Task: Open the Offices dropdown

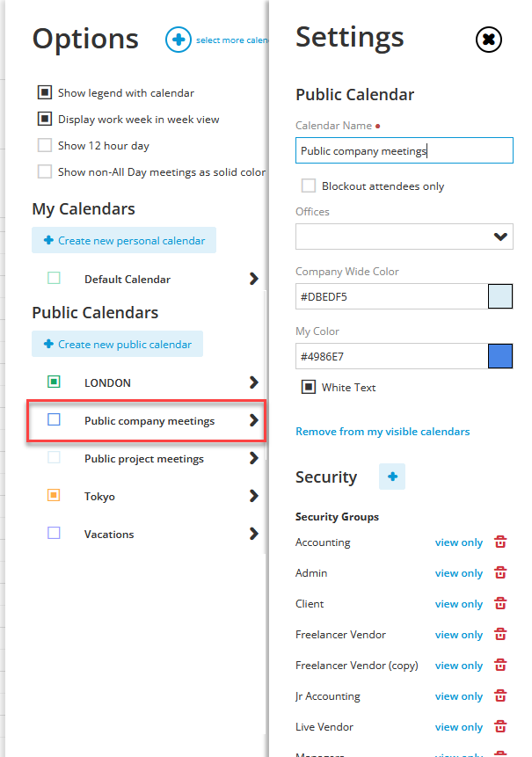Action: [404, 237]
